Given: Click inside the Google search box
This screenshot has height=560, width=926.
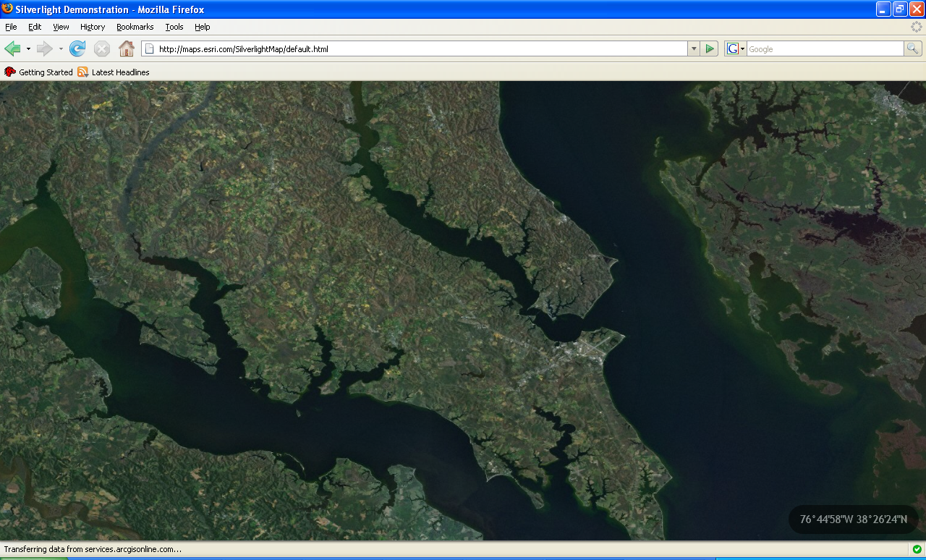Looking at the screenshot, I should 825,49.
